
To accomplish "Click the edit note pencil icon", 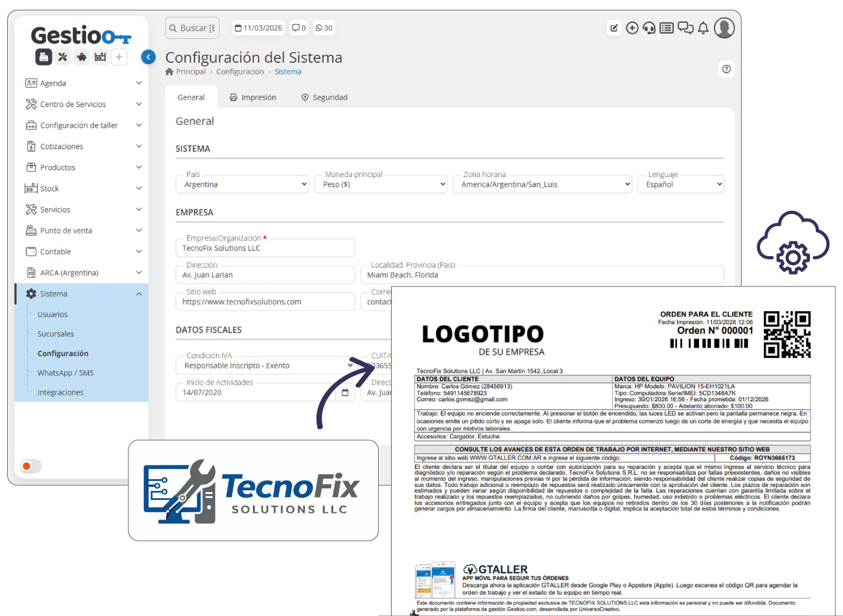I will coord(613,28).
